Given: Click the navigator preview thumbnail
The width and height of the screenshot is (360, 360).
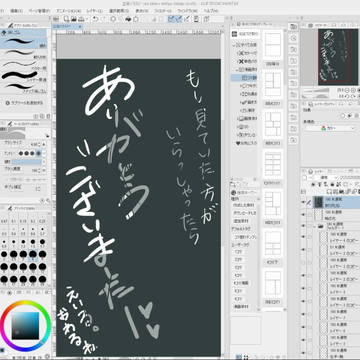Looking at the screenshot, I should coord(334,57).
